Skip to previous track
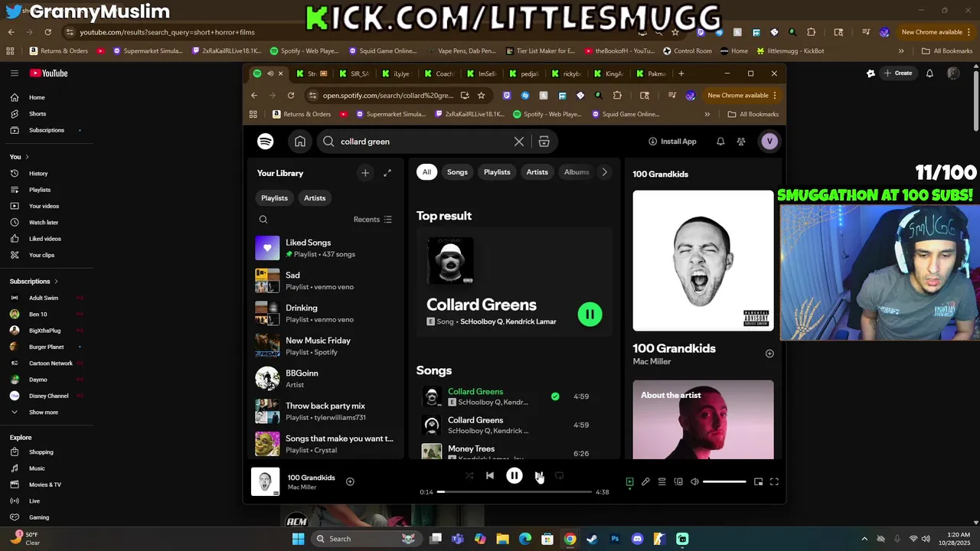The height and width of the screenshot is (551, 980). (490, 476)
